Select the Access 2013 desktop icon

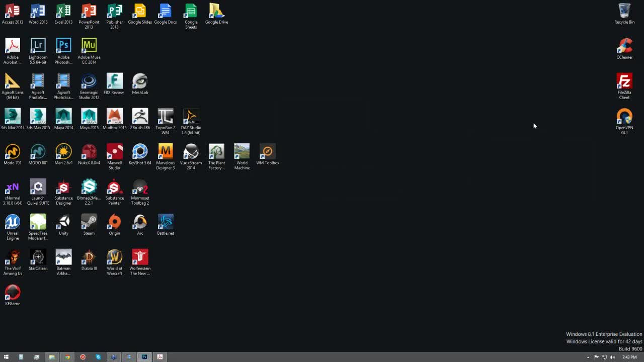click(x=13, y=14)
